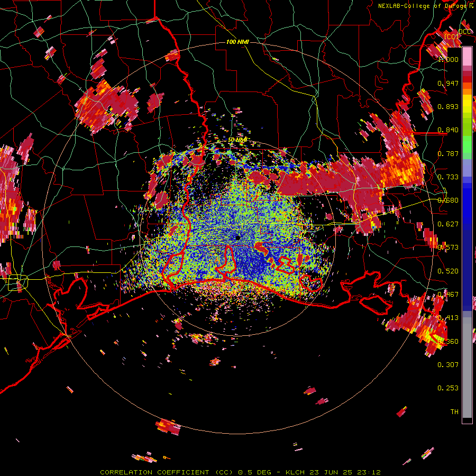This screenshot has height=476, width=476.
Task: Pick the 0.627 scale value
Action: [448, 224]
